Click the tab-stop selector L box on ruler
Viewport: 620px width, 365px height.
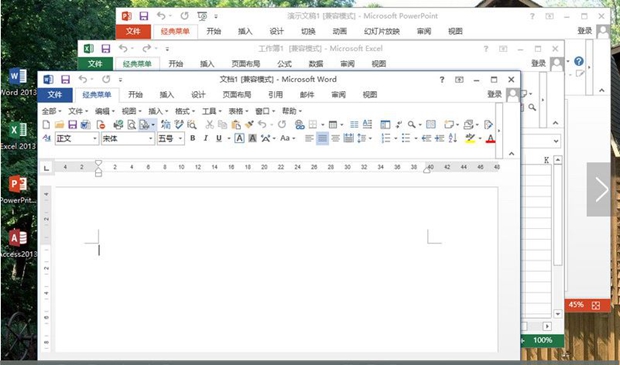46,168
